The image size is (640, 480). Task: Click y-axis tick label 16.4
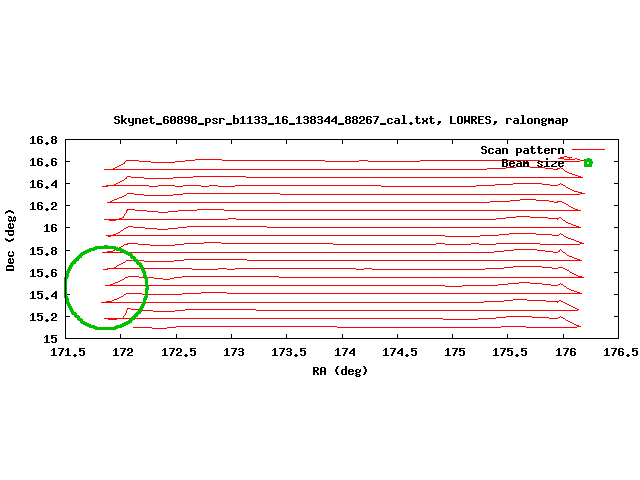(43, 184)
